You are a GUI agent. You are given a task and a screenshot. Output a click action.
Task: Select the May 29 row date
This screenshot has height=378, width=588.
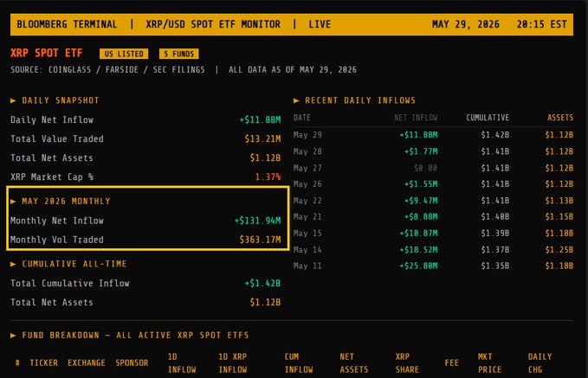(307, 135)
